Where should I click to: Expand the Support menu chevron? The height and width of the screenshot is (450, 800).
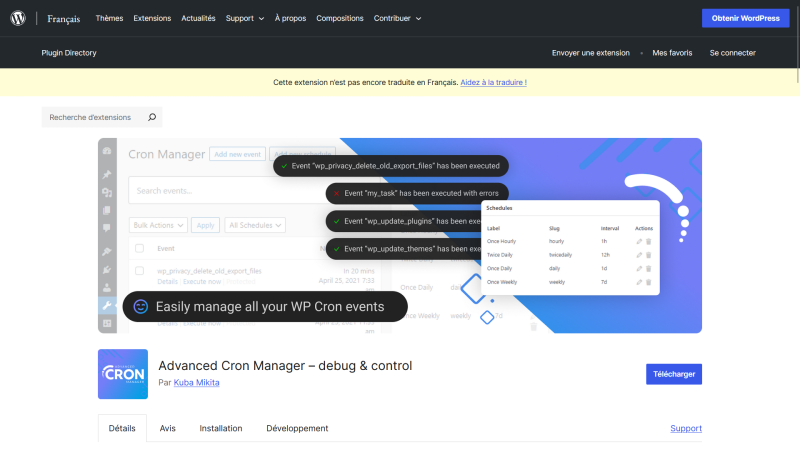point(261,19)
